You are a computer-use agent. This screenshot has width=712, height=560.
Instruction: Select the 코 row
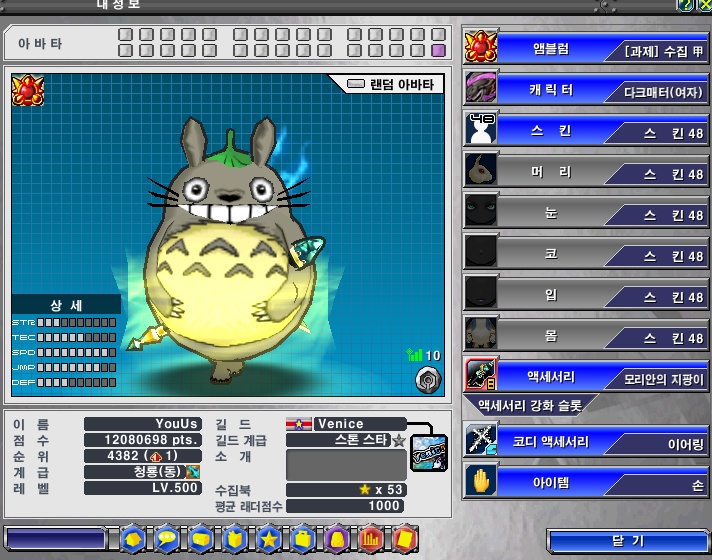coord(585,253)
